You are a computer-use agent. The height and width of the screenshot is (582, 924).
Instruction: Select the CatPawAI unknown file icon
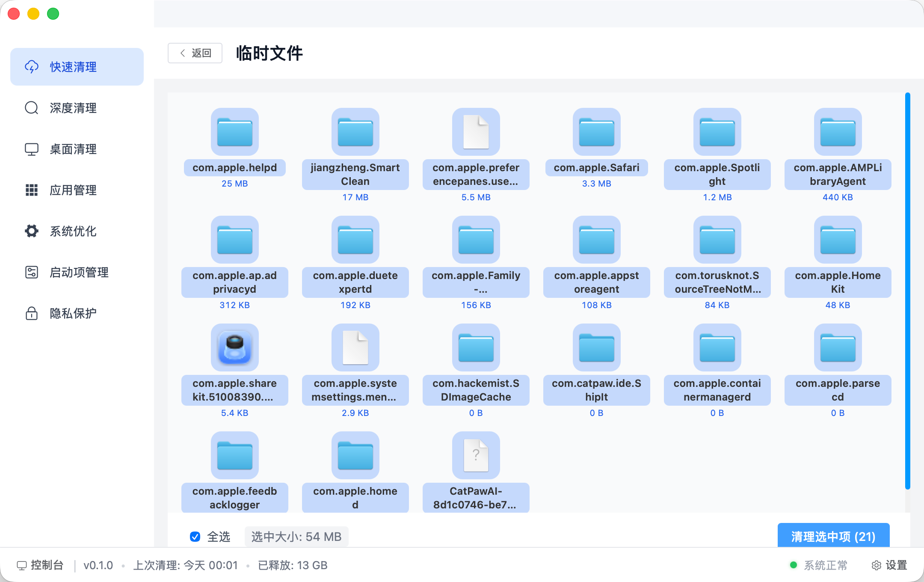tap(476, 455)
